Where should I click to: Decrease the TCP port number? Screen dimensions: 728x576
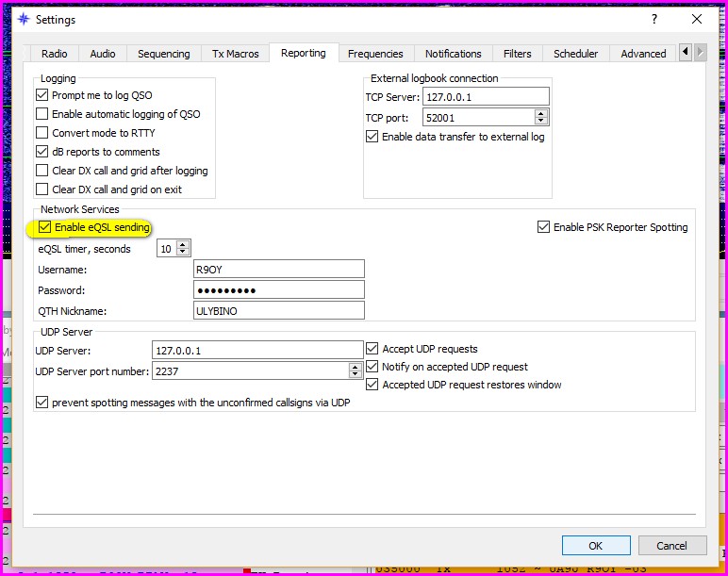tap(540, 122)
